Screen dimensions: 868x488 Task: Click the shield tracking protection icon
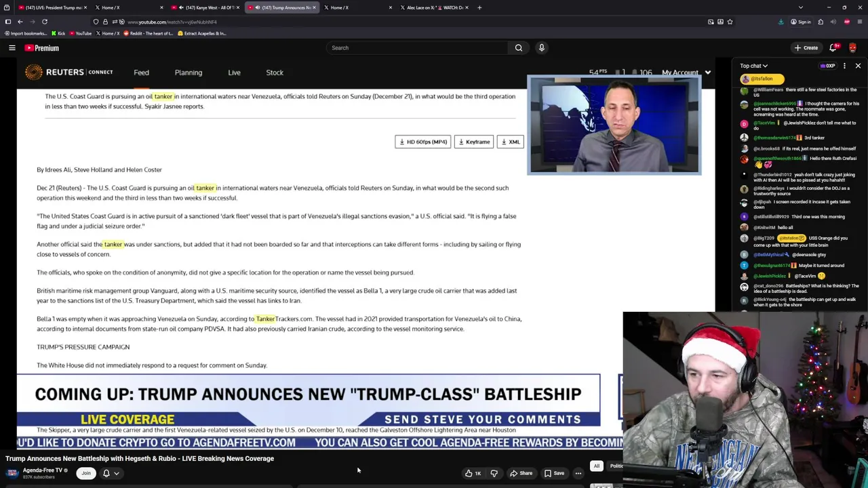(96, 22)
